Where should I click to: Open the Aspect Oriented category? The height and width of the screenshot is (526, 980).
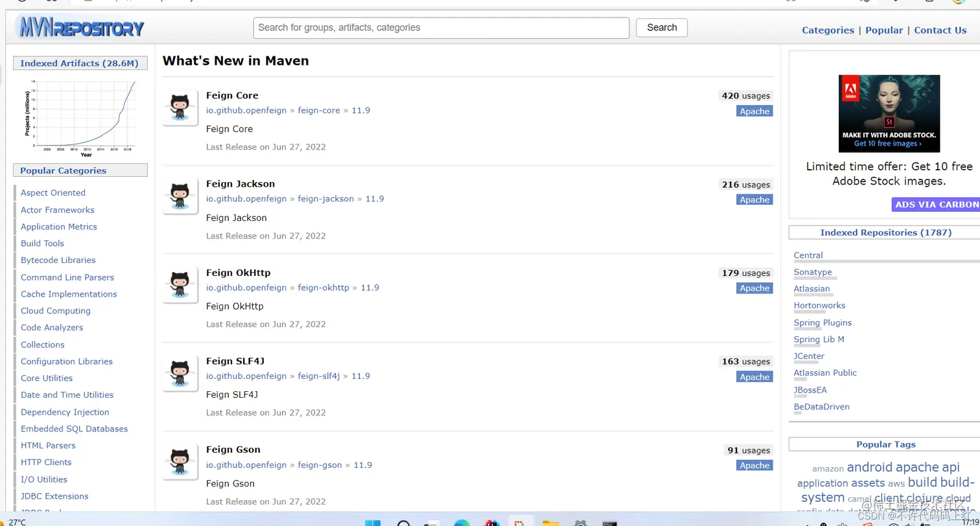(53, 192)
